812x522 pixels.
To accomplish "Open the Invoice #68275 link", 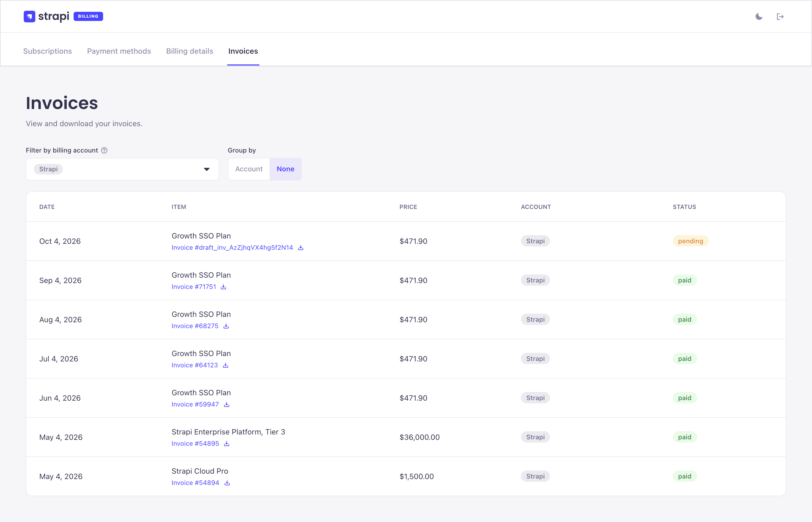I will (x=195, y=326).
